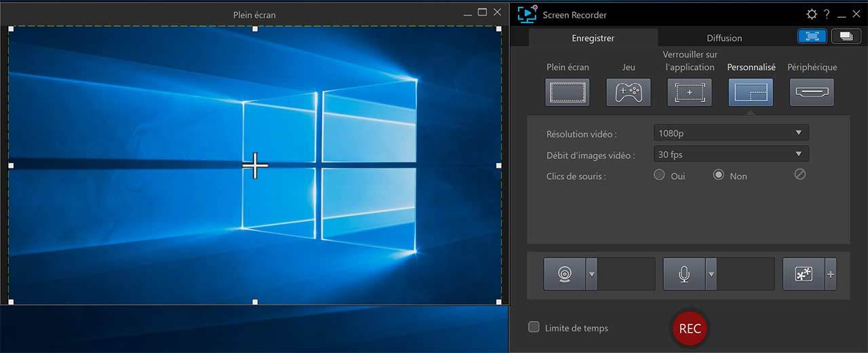Expand the webcam options arrow

click(591, 274)
